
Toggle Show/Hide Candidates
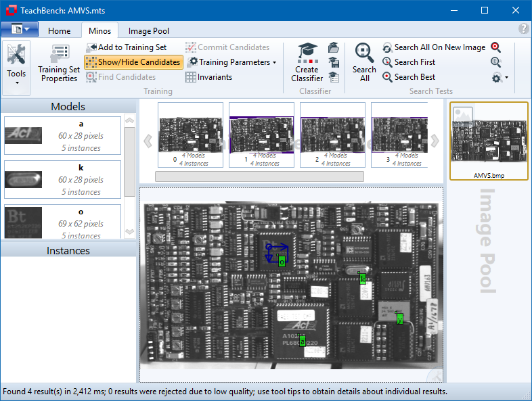[x=133, y=62]
